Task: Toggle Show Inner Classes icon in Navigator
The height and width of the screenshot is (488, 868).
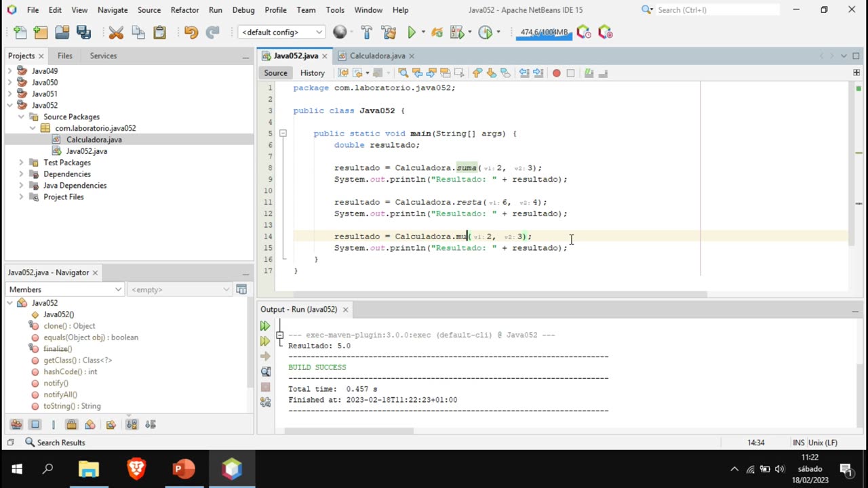Action: pos(90,424)
